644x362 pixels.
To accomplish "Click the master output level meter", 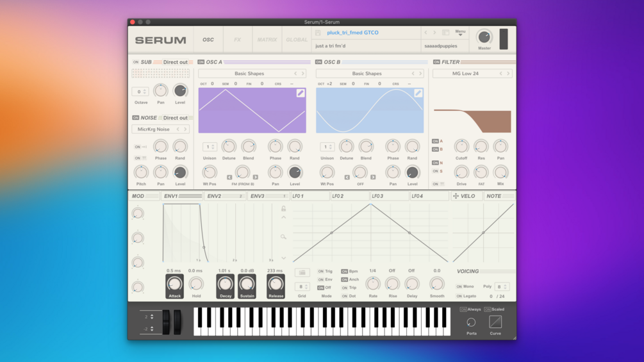I will (x=504, y=39).
